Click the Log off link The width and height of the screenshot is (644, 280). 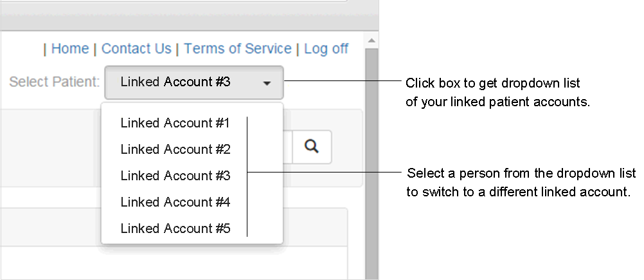click(326, 48)
